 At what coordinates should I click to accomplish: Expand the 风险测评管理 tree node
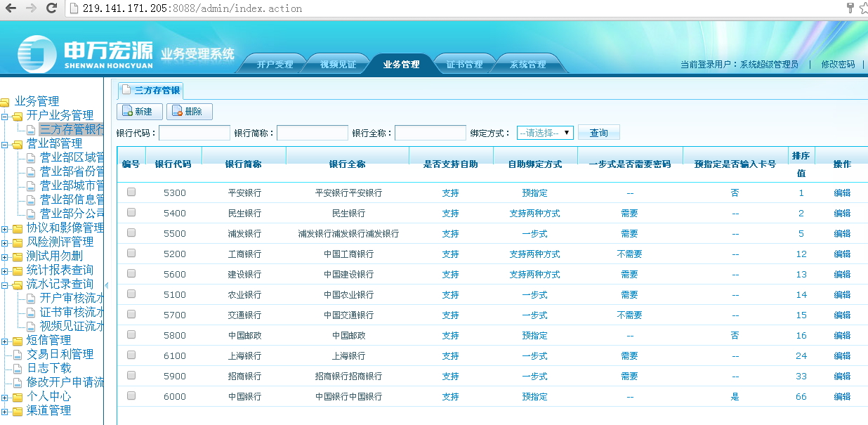(5, 242)
